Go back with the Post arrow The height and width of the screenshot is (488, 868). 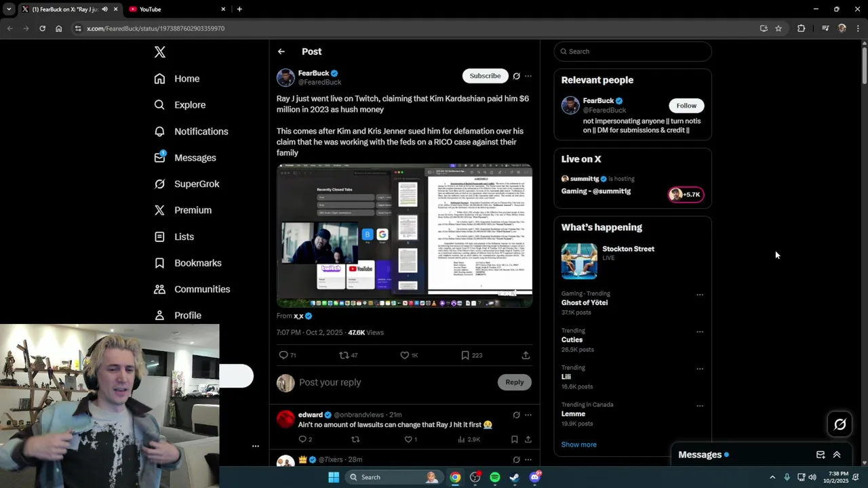pos(281,52)
